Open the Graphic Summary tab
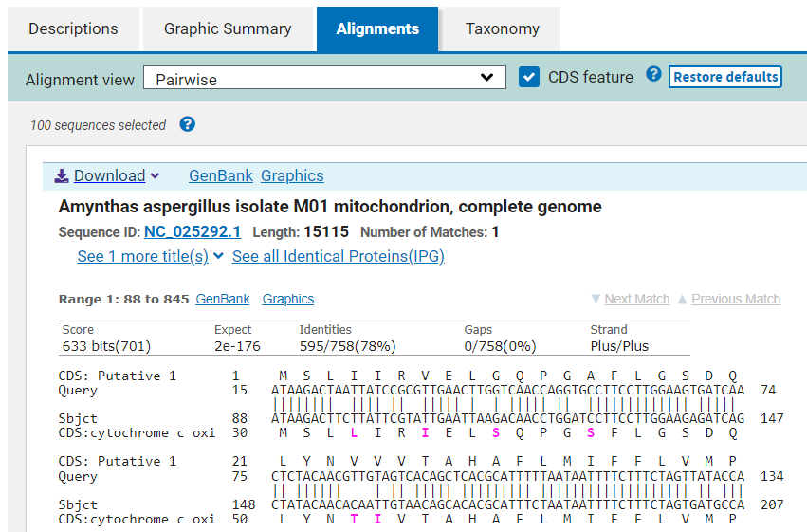 tap(228, 28)
